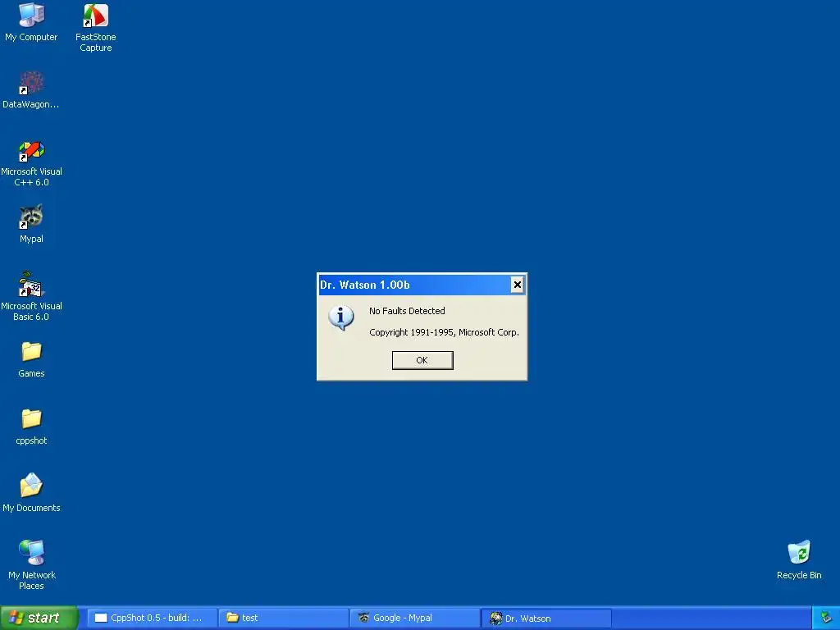
Task: Click the system tray icon
Action: pyautogui.click(x=826, y=618)
